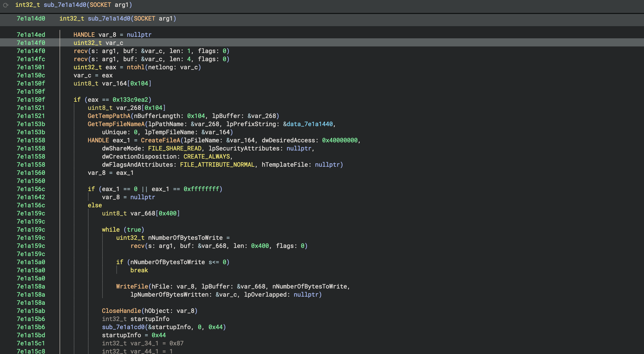Click the 0xffffffff constant in the condition

[201, 189]
